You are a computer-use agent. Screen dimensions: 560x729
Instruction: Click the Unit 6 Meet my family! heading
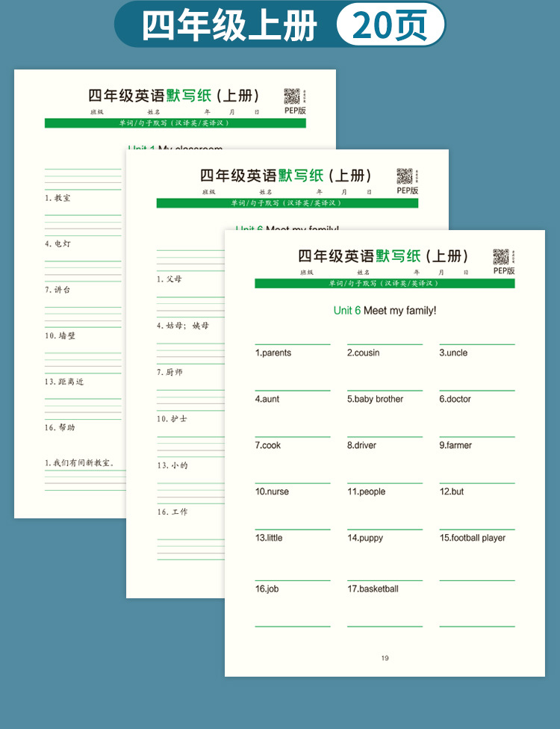coord(385,311)
